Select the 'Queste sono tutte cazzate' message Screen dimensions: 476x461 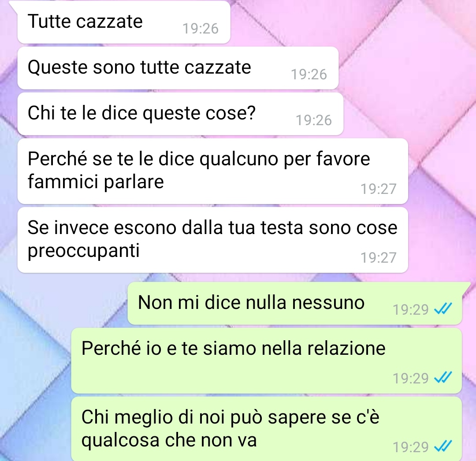point(178,68)
